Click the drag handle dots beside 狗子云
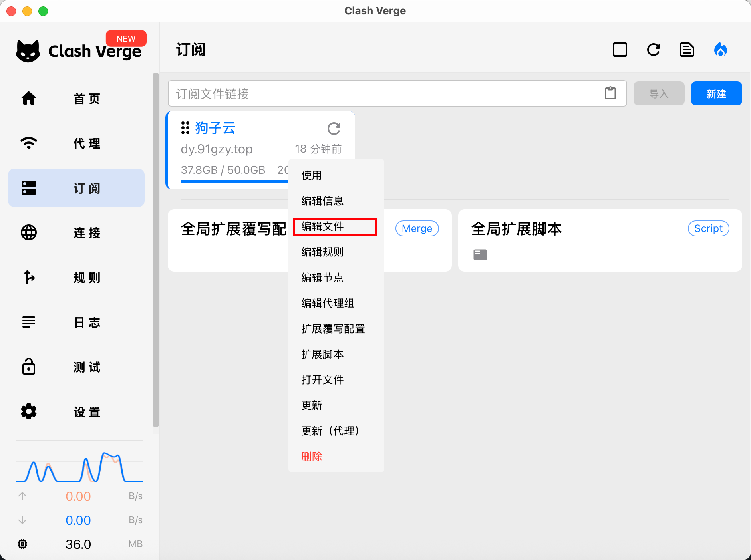The height and width of the screenshot is (560, 751). point(185,128)
